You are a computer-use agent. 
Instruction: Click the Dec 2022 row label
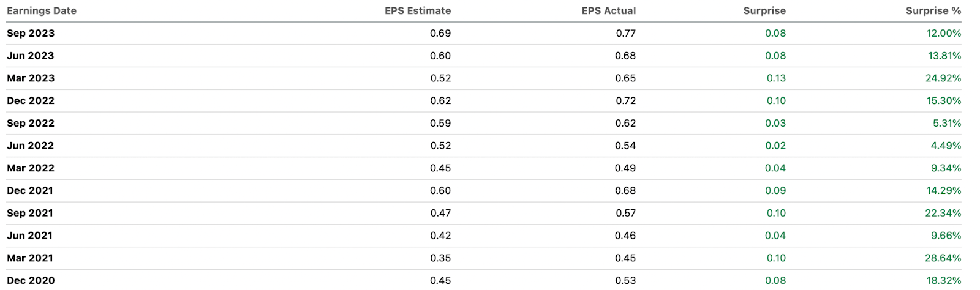pos(31,100)
